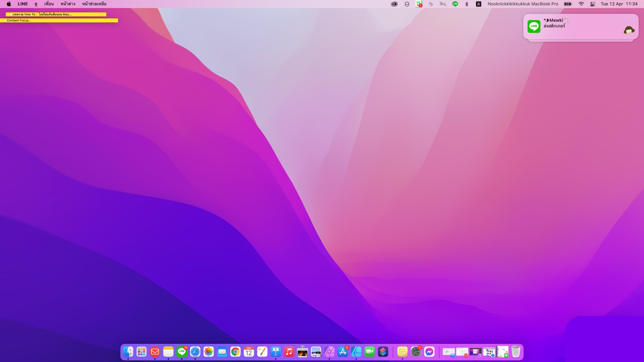Screen dimensions: 644x362
Task: Open Control Center in menu bar
Action: click(x=592, y=4)
